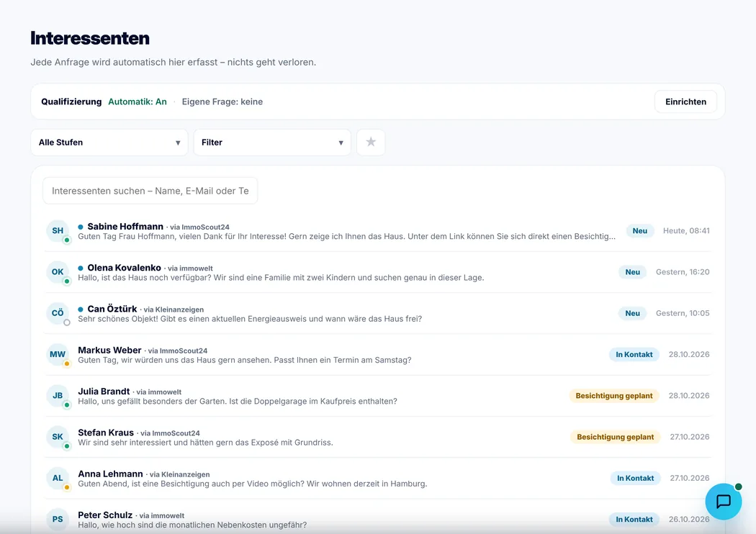756x534 pixels.
Task: Click the 'via Kleinanzeigen' label for Can Öztürk
Action: pos(174,309)
